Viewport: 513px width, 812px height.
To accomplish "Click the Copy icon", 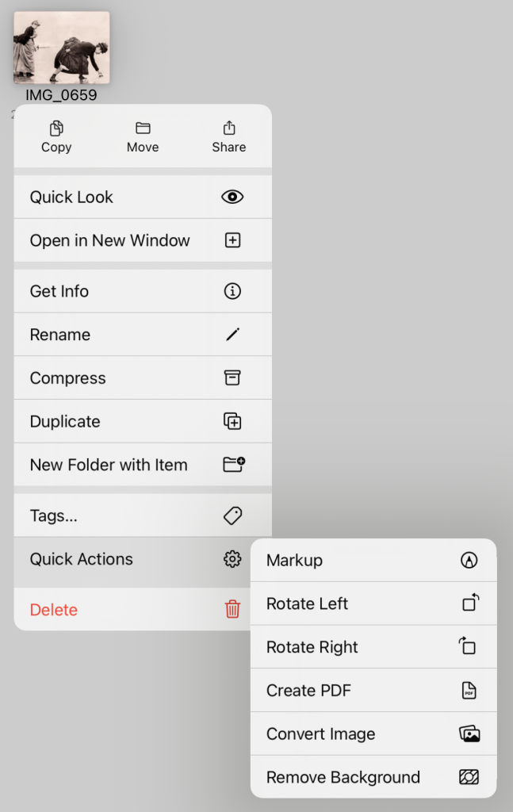I will [x=56, y=128].
